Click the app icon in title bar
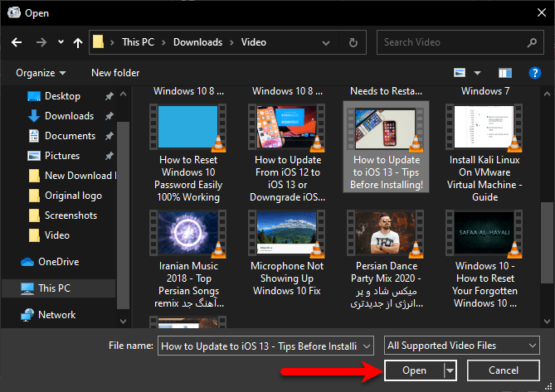 pyautogui.click(x=14, y=12)
